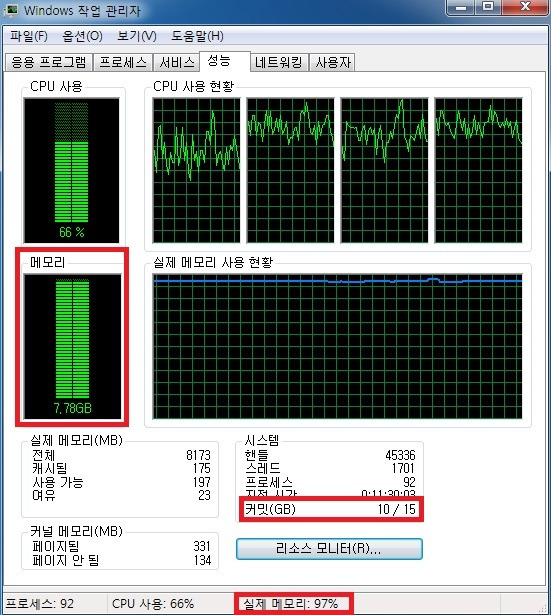Switch to the 응용 프로그램 tab
The width and height of the screenshot is (551, 615).
tap(49, 62)
